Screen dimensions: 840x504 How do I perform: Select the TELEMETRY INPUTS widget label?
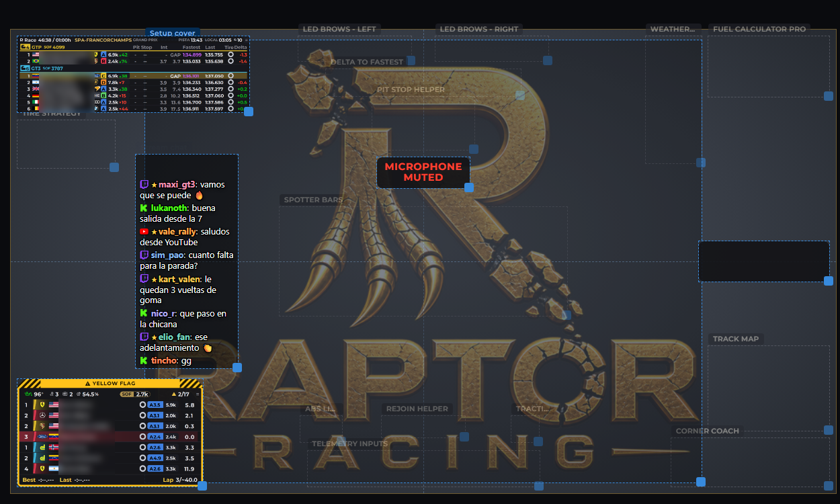click(349, 444)
